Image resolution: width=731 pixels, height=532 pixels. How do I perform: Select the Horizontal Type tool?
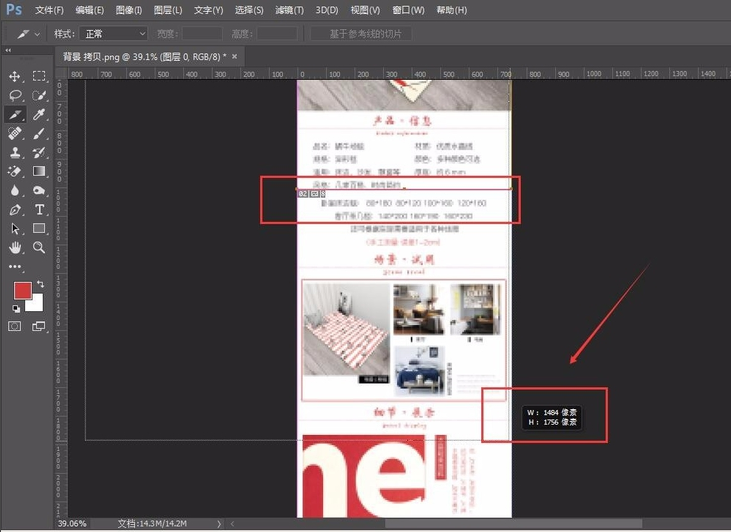(40, 209)
